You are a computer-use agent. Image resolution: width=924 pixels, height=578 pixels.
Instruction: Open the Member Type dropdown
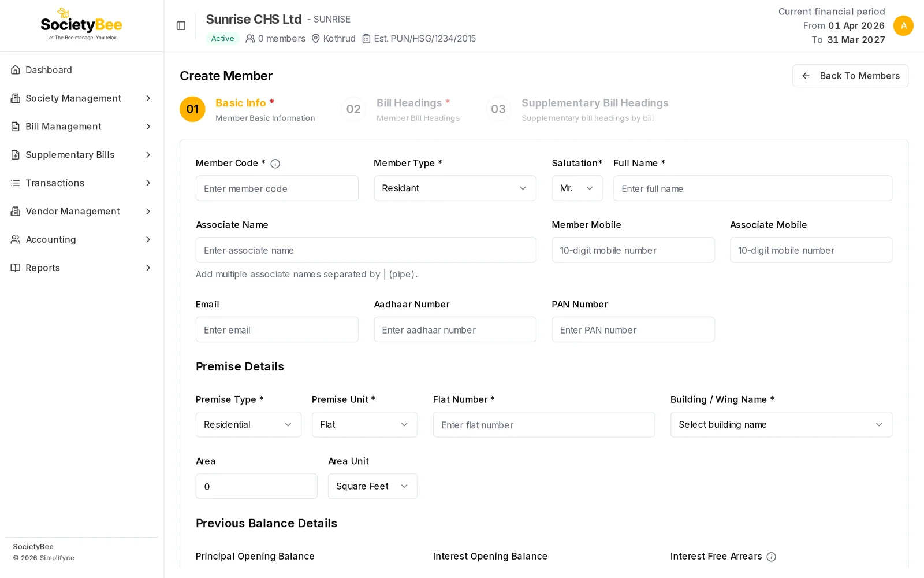tap(455, 188)
